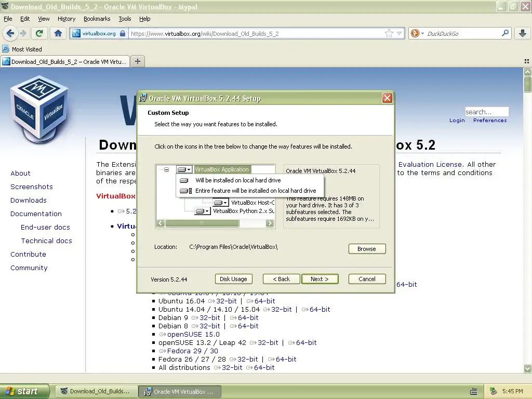The width and height of the screenshot is (532, 399).
Task: Go back using the browser back arrow
Action: [10, 33]
